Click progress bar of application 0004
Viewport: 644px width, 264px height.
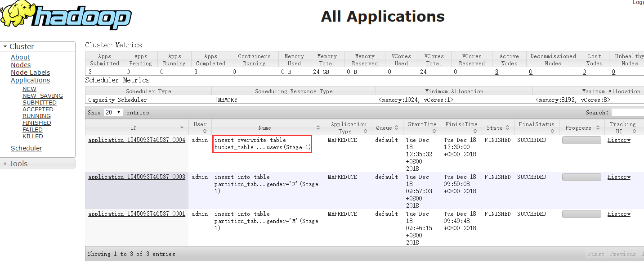[581, 140]
